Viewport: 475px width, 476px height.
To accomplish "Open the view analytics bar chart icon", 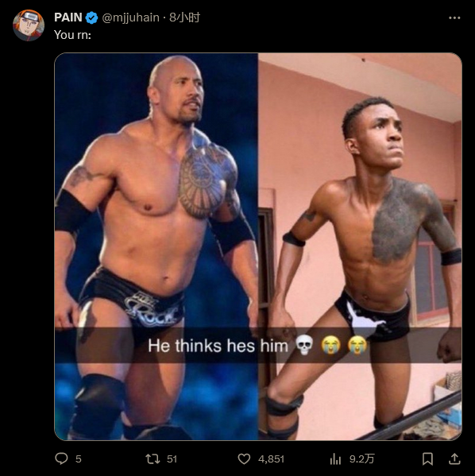I will pos(335,459).
